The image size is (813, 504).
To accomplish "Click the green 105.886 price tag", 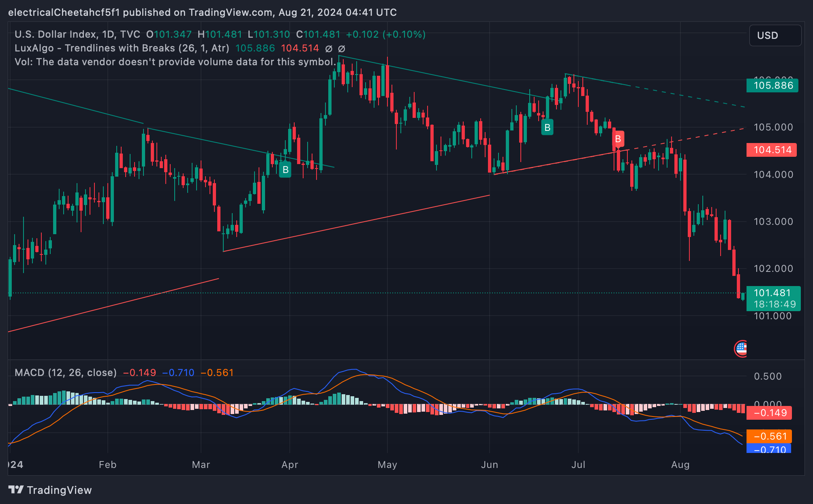I will 772,85.
